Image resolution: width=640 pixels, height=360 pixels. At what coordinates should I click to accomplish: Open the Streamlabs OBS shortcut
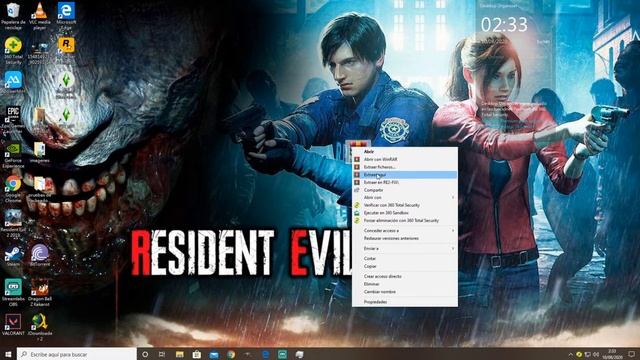(13, 292)
